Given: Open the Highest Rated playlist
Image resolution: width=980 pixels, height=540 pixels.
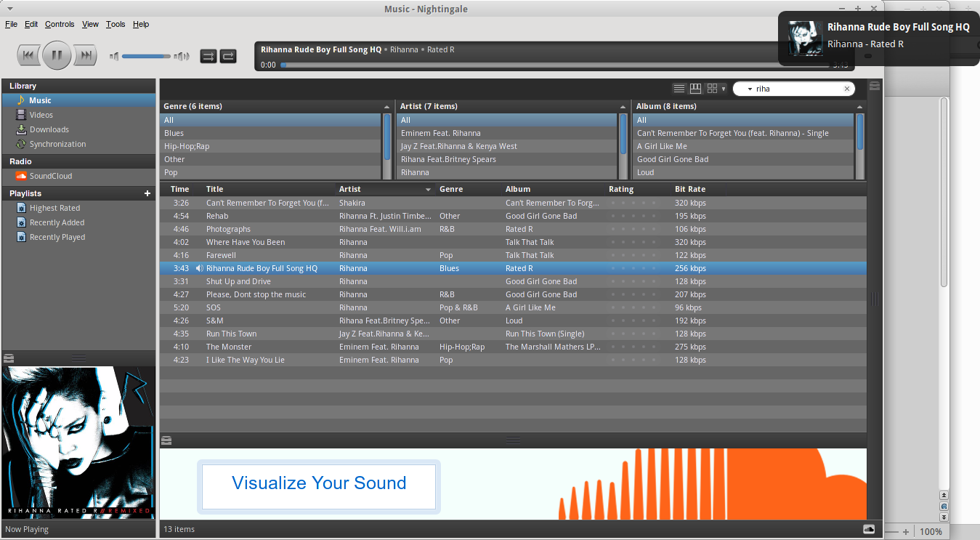Looking at the screenshot, I should click(54, 208).
